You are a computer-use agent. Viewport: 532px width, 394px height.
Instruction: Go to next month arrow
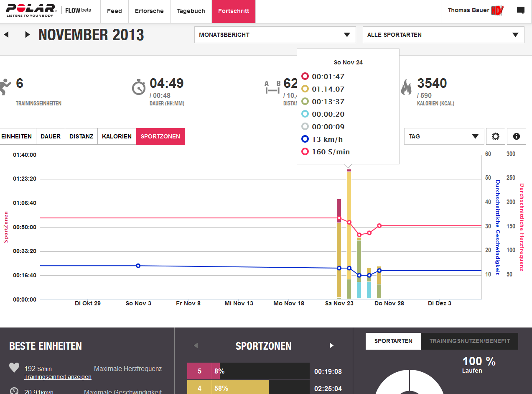click(x=28, y=35)
